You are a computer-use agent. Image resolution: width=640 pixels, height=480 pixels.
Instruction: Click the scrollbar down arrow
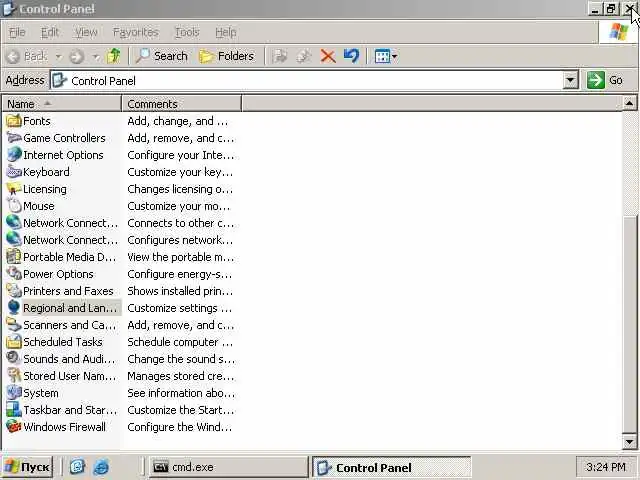tap(629, 441)
